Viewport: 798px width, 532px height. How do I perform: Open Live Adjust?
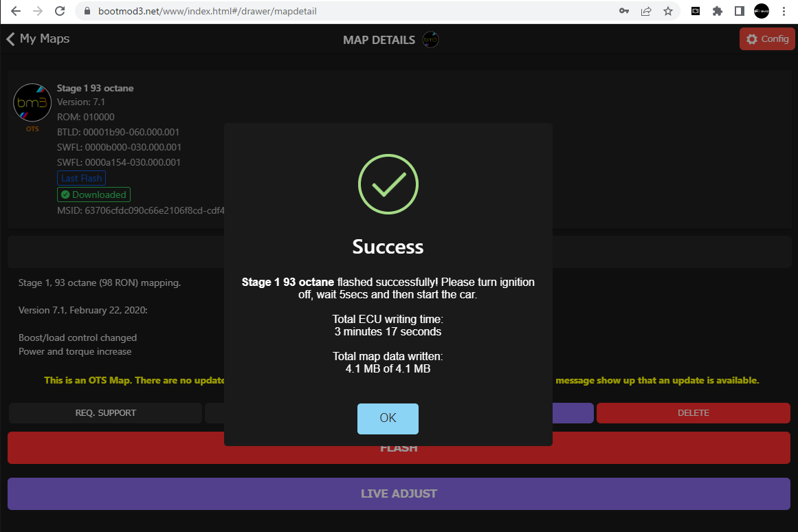coord(399,494)
